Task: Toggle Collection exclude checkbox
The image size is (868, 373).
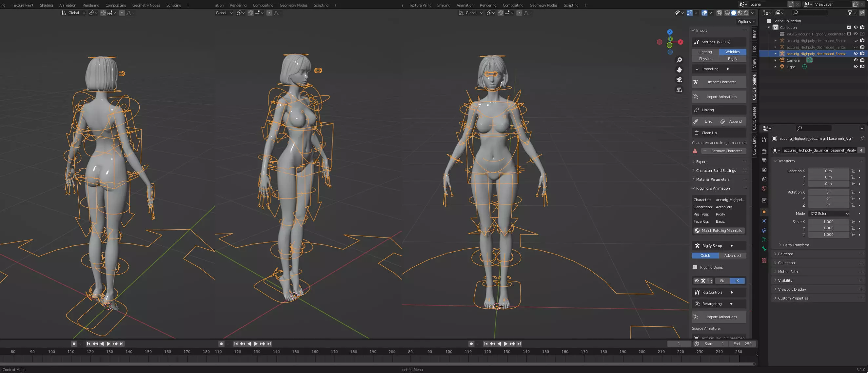Action: click(849, 27)
